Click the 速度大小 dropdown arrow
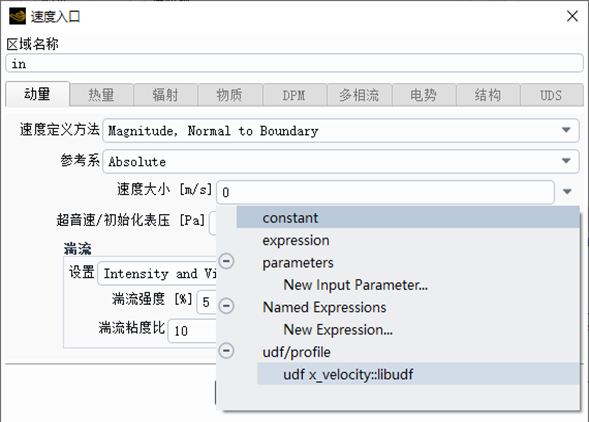This screenshot has width=589, height=422. 567,192
